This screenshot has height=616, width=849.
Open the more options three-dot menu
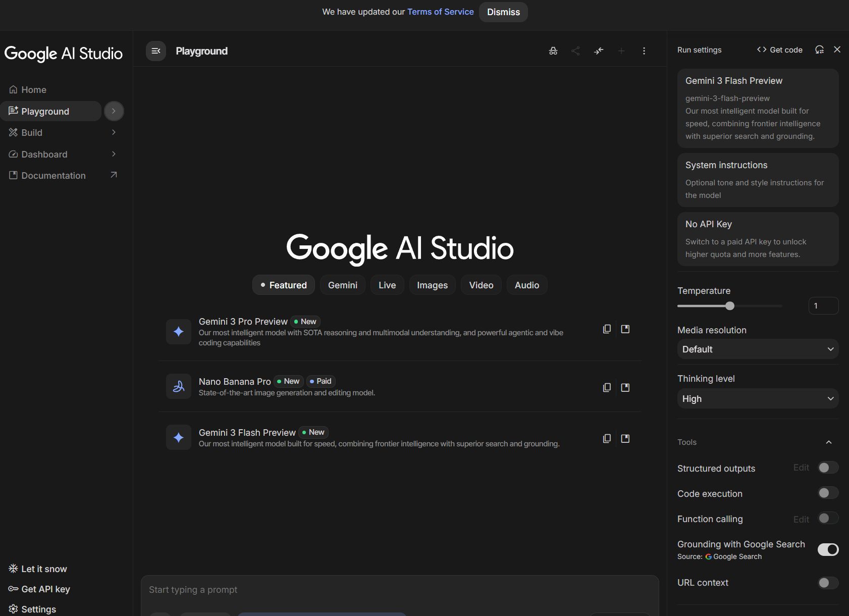(x=644, y=50)
